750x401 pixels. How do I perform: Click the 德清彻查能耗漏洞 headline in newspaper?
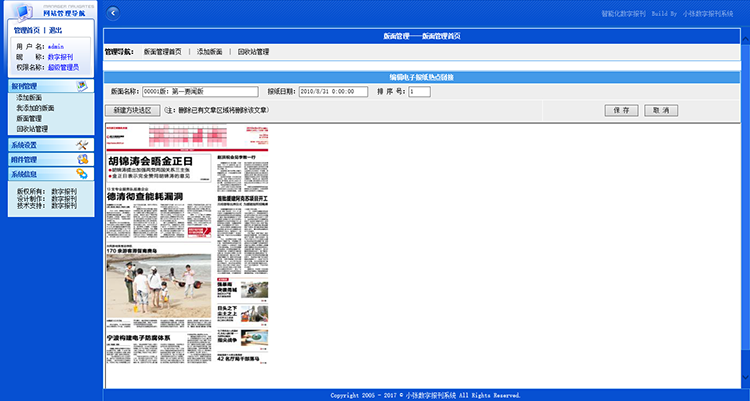(x=144, y=197)
